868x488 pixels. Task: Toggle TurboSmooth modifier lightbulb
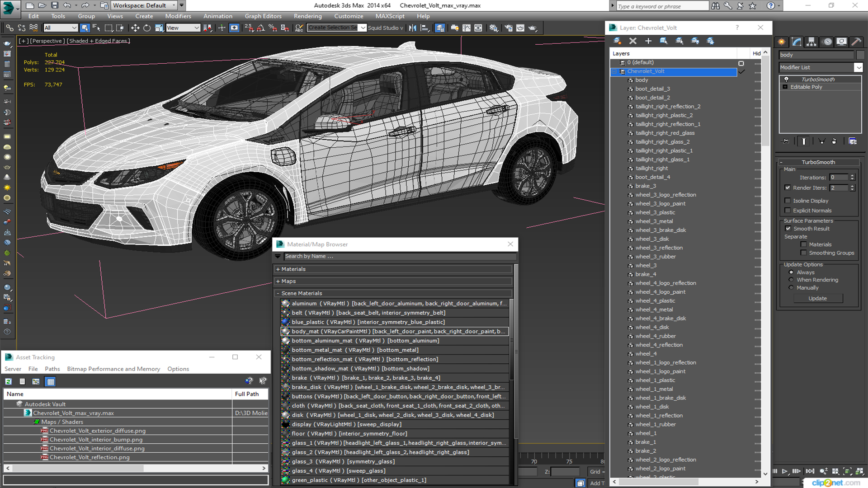point(786,79)
